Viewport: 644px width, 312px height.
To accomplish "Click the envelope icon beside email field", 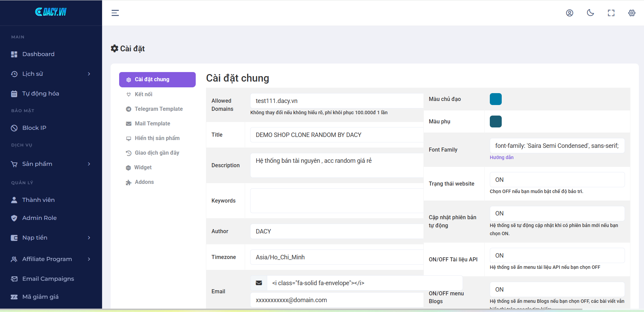I will tap(259, 283).
